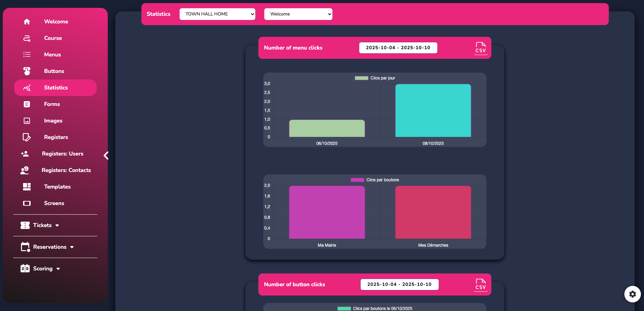Viewport: 644px width, 311px height.
Task: Change the menu clicks date range
Action: tap(398, 48)
